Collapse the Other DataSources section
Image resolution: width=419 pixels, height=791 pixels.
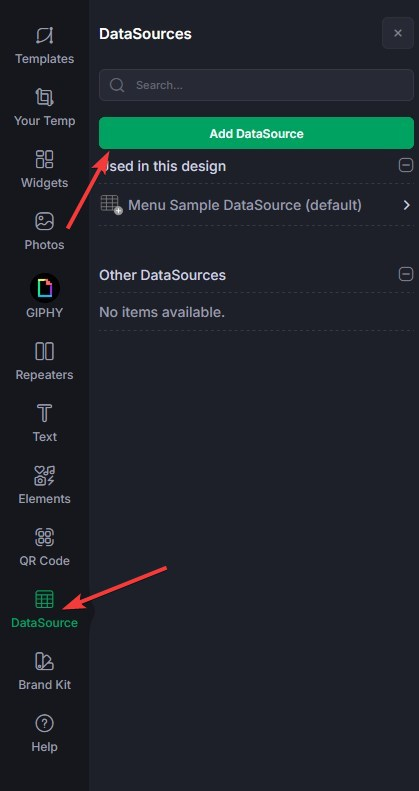click(406, 274)
